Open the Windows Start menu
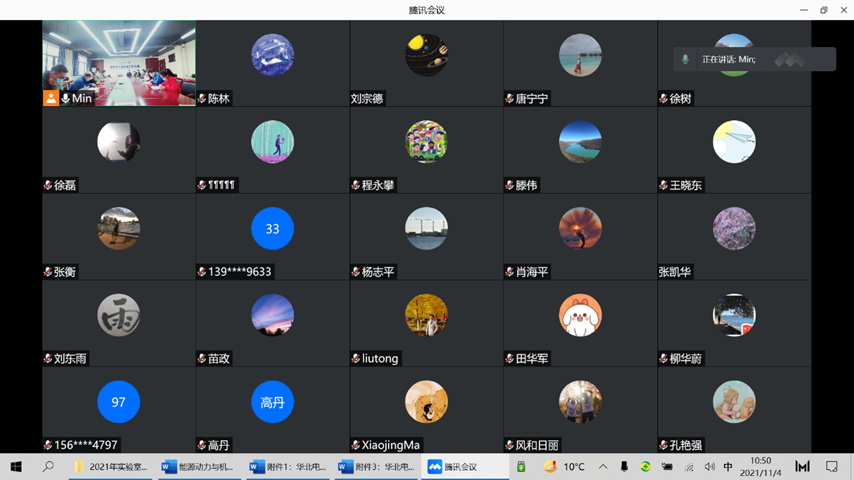 point(16,467)
